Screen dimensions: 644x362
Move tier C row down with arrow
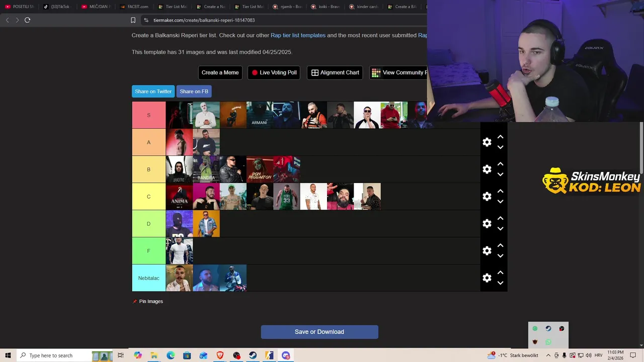click(x=500, y=202)
